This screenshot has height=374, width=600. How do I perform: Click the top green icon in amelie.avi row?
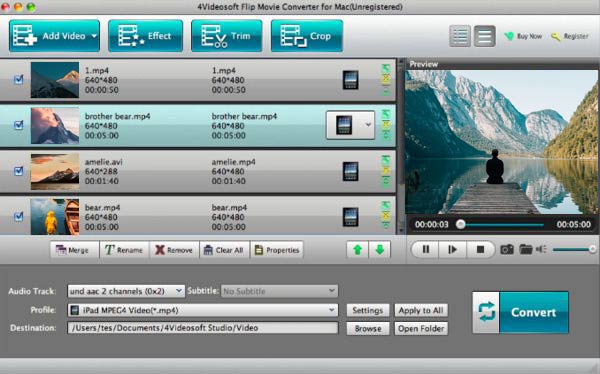click(386, 160)
